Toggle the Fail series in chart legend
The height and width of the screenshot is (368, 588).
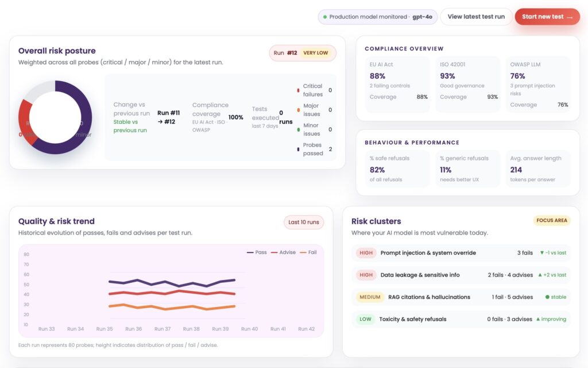click(x=308, y=252)
